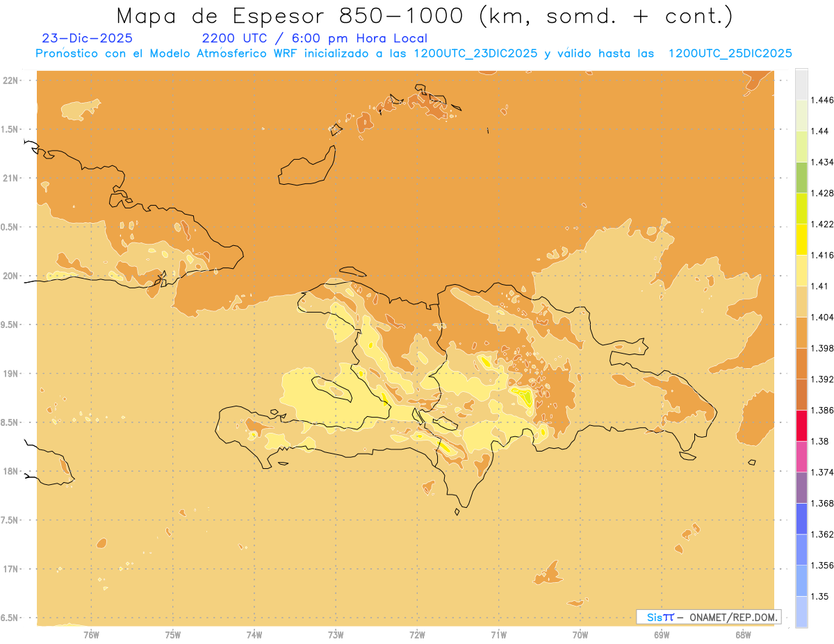Select the yellow-green swatch between 1.422 and 1.428
Viewport: 834px width, 644px height.
(x=801, y=208)
